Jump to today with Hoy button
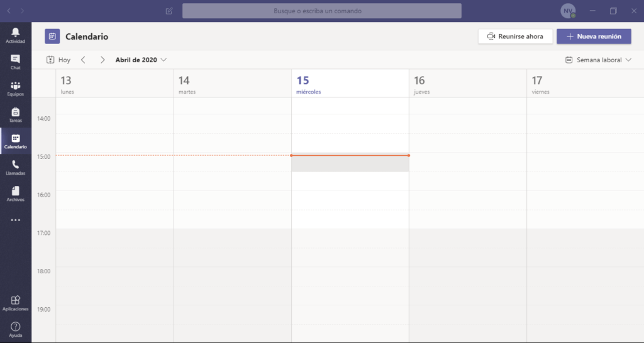Screen dimensions: 644x343 click(x=58, y=60)
